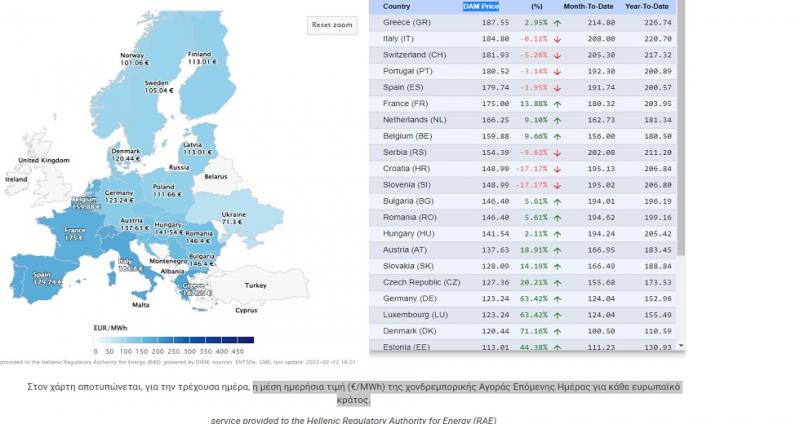
Task: Click the Country column header
Action: (x=397, y=6)
